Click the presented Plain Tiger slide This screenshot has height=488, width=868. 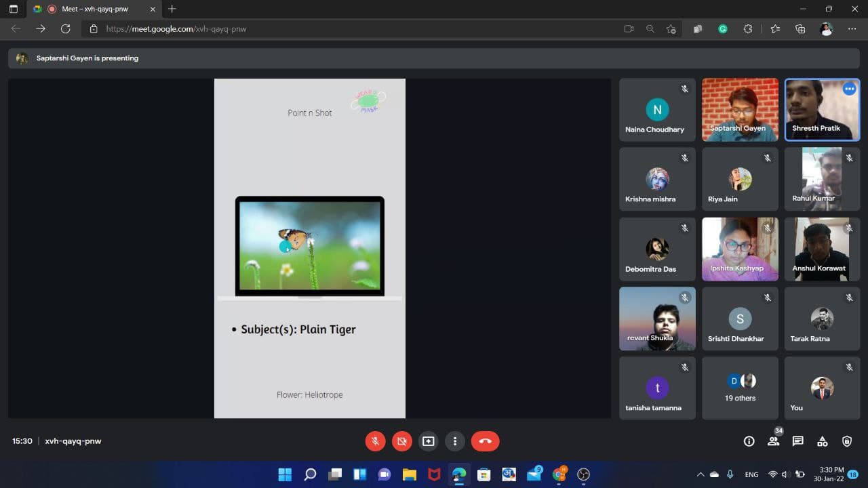point(310,248)
